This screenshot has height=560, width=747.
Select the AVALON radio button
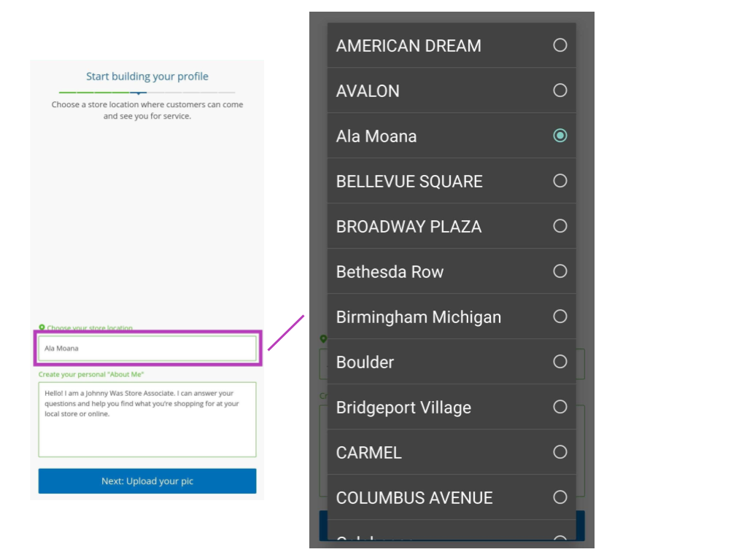click(560, 90)
